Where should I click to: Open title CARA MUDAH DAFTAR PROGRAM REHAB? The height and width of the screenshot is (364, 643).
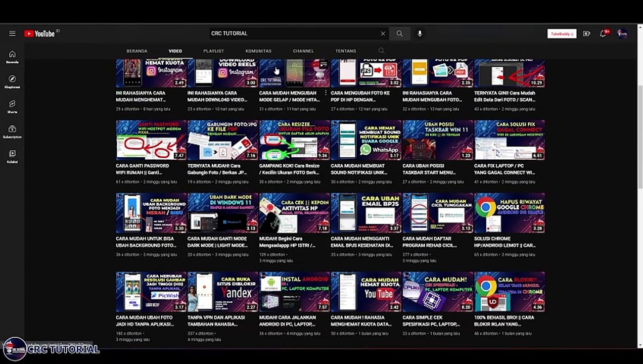tap(430, 242)
